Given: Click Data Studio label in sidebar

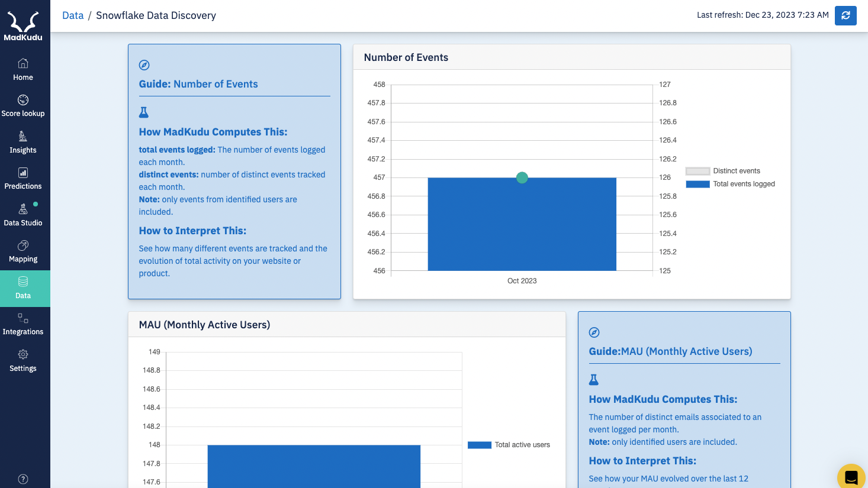Looking at the screenshot, I should pyautogui.click(x=23, y=223).
